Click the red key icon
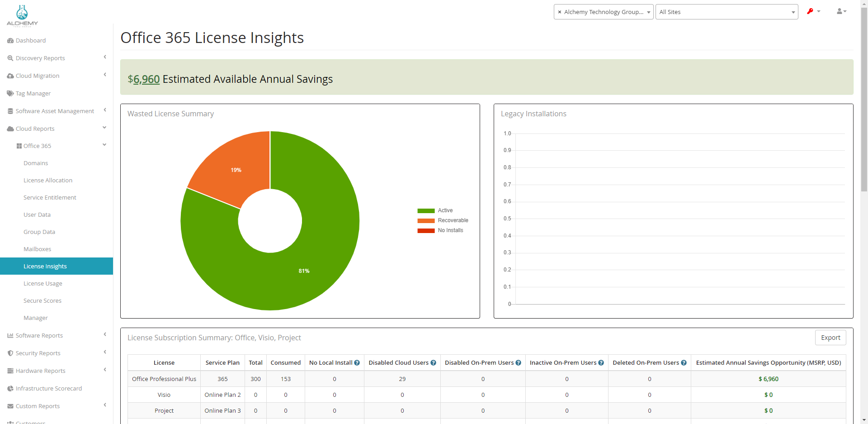Image resolution: width=868 pixels, height=424 pixels. (810, 11)
